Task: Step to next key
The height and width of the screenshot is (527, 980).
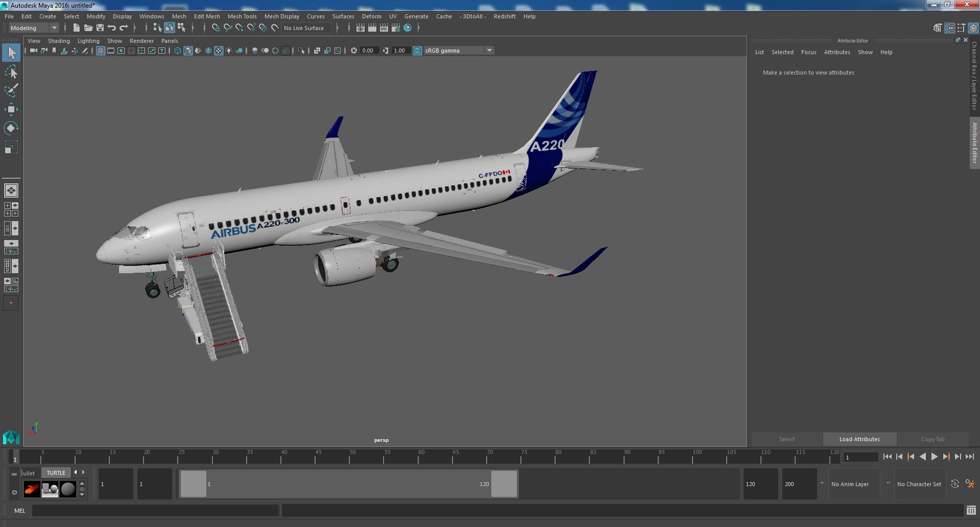Action: [946, 457]
